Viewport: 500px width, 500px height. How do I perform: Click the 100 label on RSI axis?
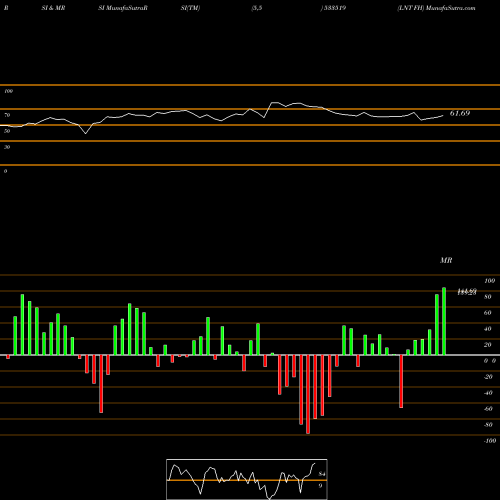click(x=8, y=91)
